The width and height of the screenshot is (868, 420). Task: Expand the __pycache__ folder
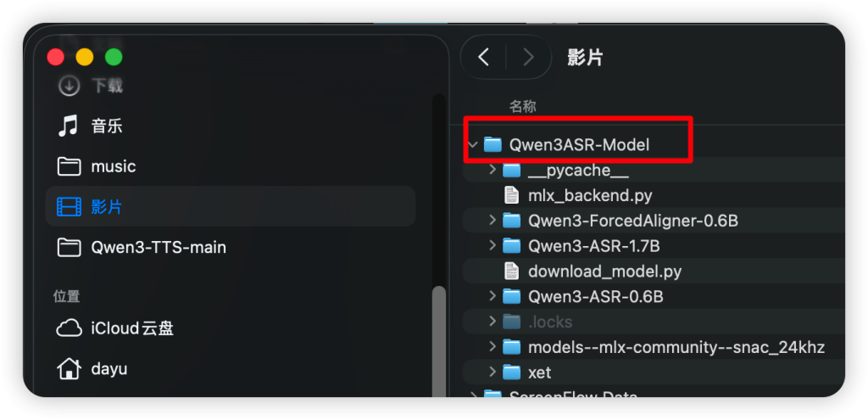click(x=492, y=171)
